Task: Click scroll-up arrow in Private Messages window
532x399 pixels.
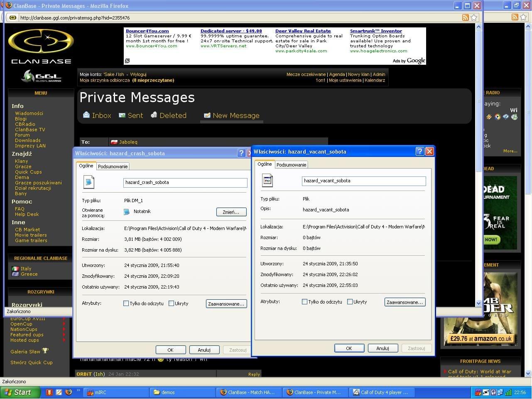Action: [x=478, y=27]
